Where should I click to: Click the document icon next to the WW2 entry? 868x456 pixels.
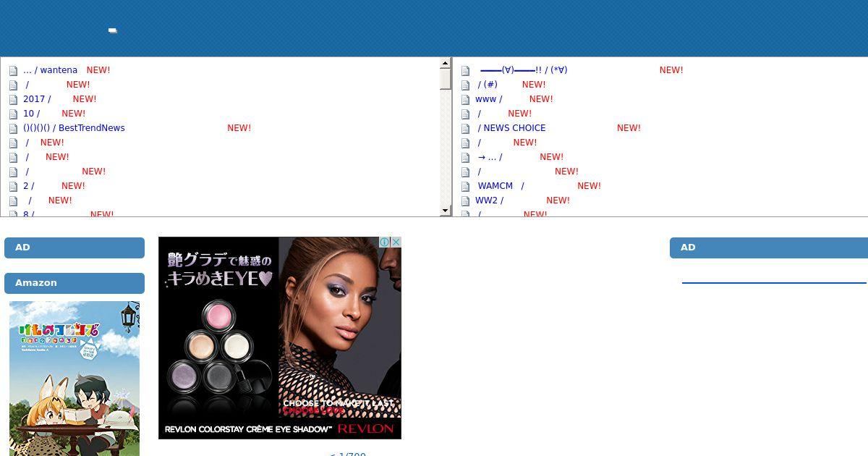click(x=466, y=201)
